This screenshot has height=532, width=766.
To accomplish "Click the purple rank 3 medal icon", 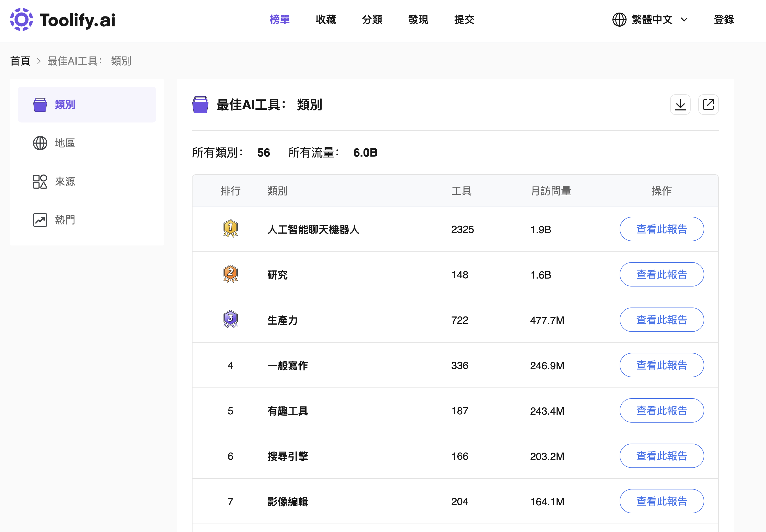I will 230,319.
